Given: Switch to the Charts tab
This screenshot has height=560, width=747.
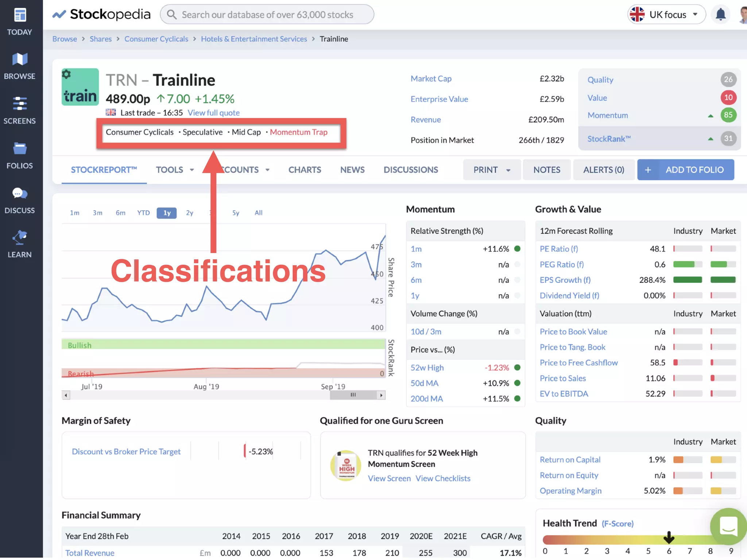Looking at the screenshot, I should click(305, 170).
